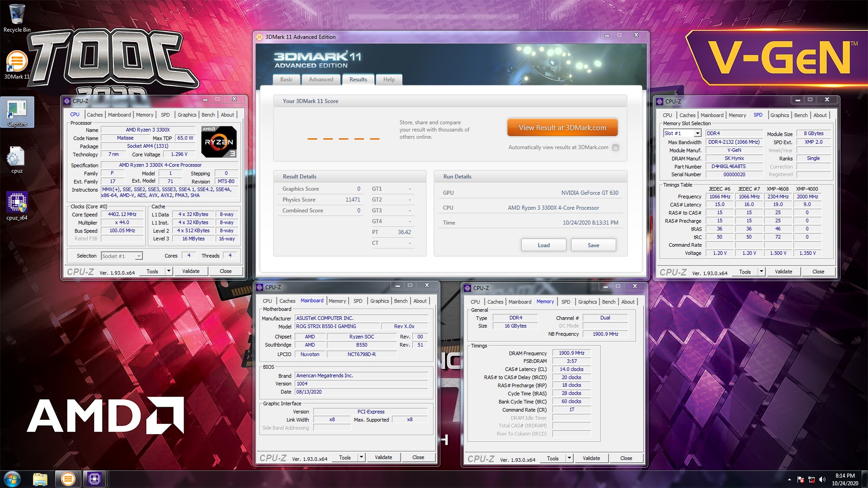Show hidden tray icons arrow

(x=789, y=479)
